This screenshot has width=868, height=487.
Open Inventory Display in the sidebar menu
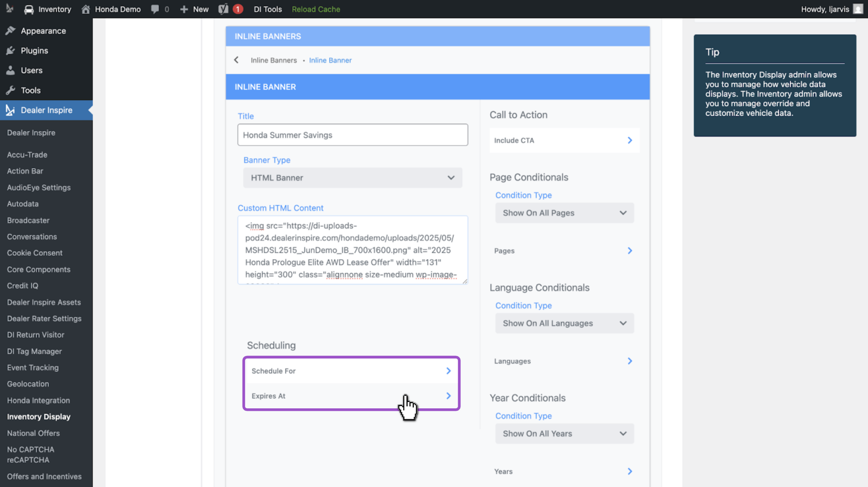click(39, 417)
